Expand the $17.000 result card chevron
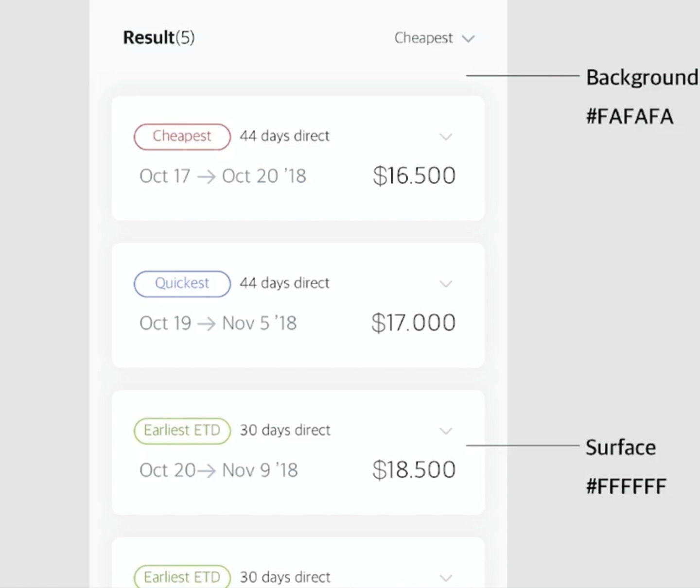 pyautogui.click(x=446, y=284)
